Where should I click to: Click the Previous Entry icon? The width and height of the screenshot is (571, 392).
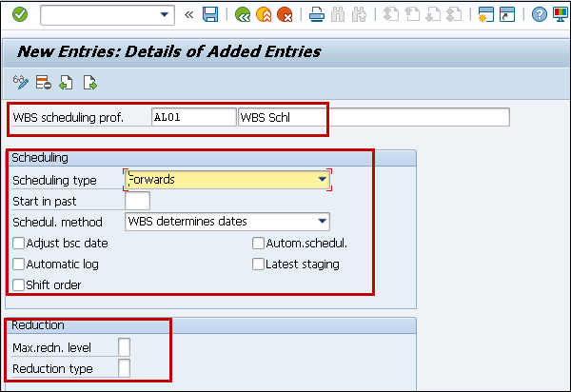[66, 83]
